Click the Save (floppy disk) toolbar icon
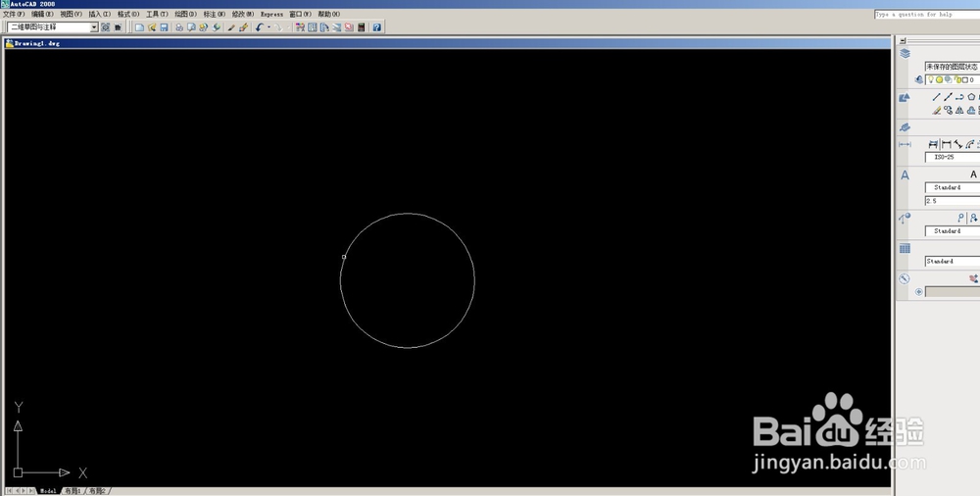The image size is (980, 496). point(165,27)
